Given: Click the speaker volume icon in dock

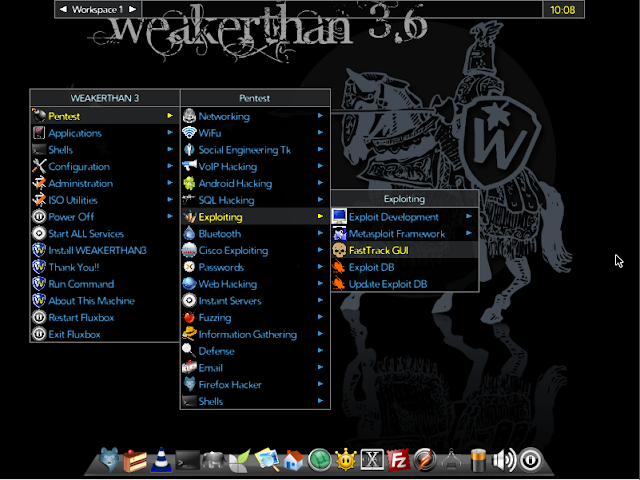Looking at the screenshot, I should click(x=505, y=461).
